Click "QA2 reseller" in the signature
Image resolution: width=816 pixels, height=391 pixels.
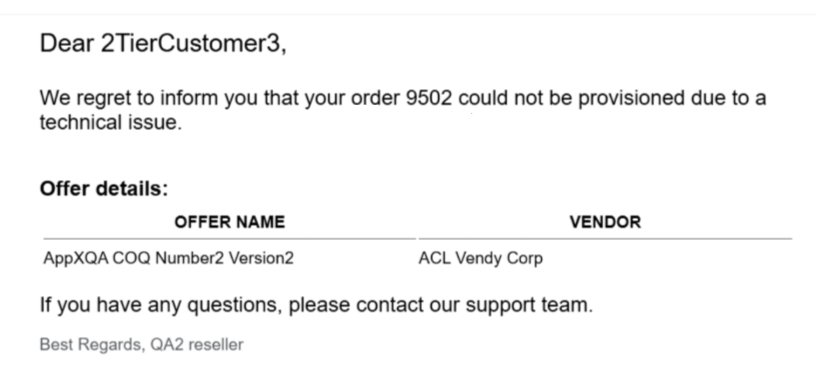pos(197,344)
